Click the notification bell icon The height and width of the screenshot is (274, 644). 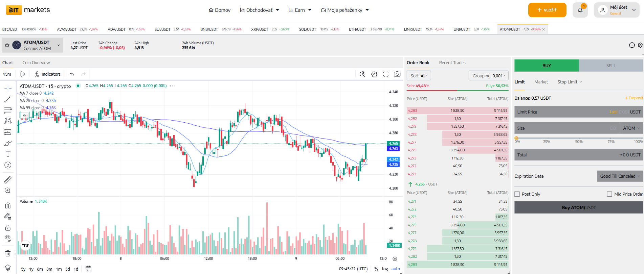(x=580, y=10)
